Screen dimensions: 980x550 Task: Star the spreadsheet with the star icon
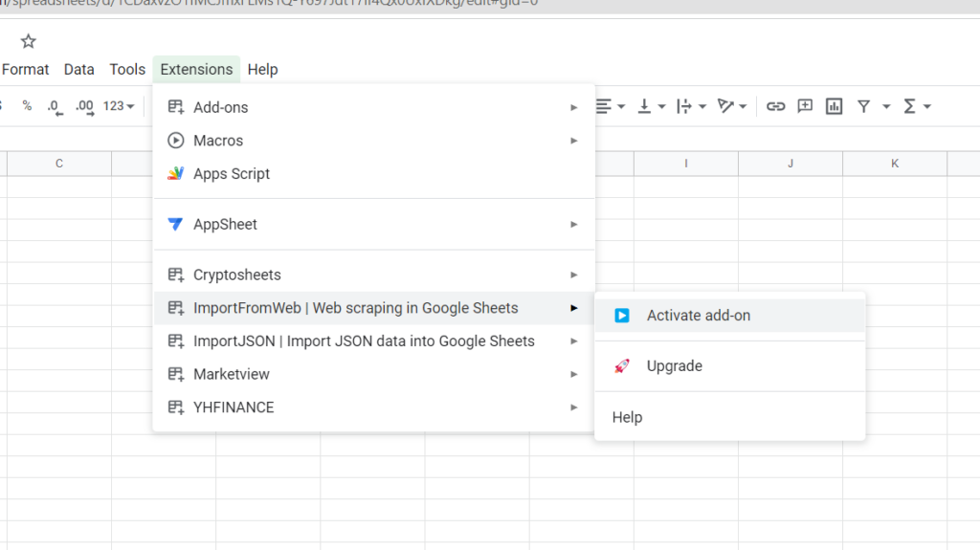[28, 41]
